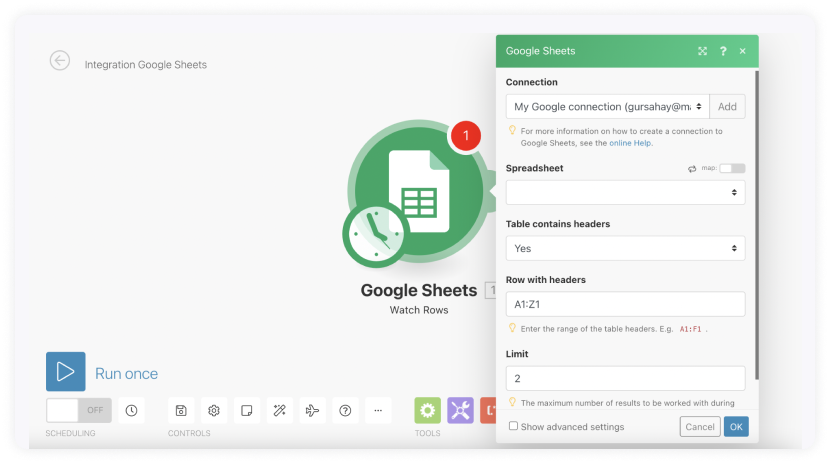Click the Google Sheets module name
The height and width of the screenshot is (464, 830).
[x=419, y=290]
